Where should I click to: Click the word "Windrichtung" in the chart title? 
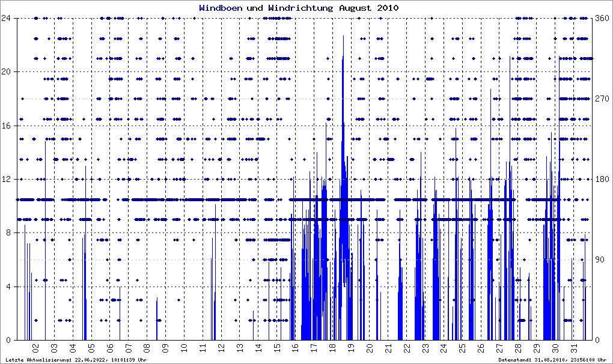300,8
